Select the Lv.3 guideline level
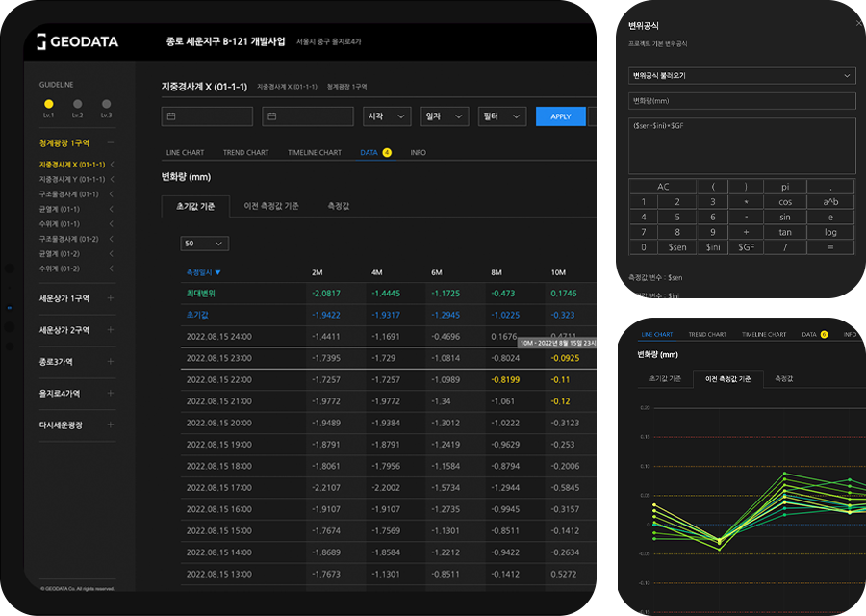This screenshot has height=616, width=866. point(106,104)
